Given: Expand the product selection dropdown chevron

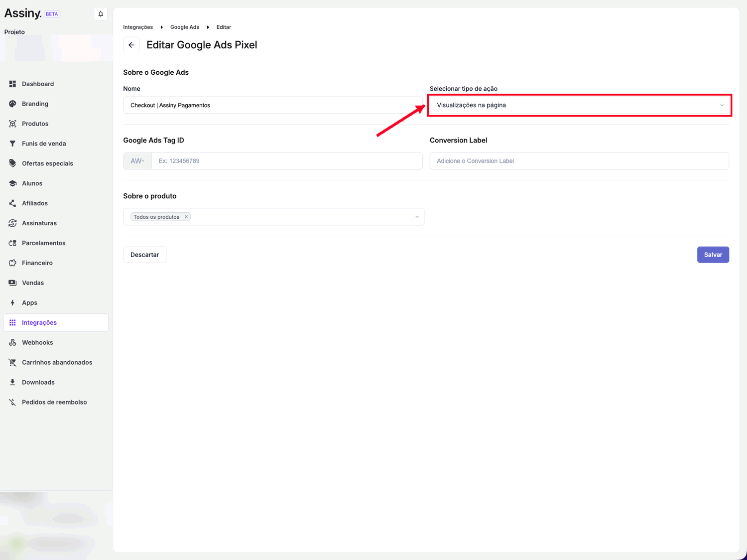Looking at the screenshot, I should 417,217.
